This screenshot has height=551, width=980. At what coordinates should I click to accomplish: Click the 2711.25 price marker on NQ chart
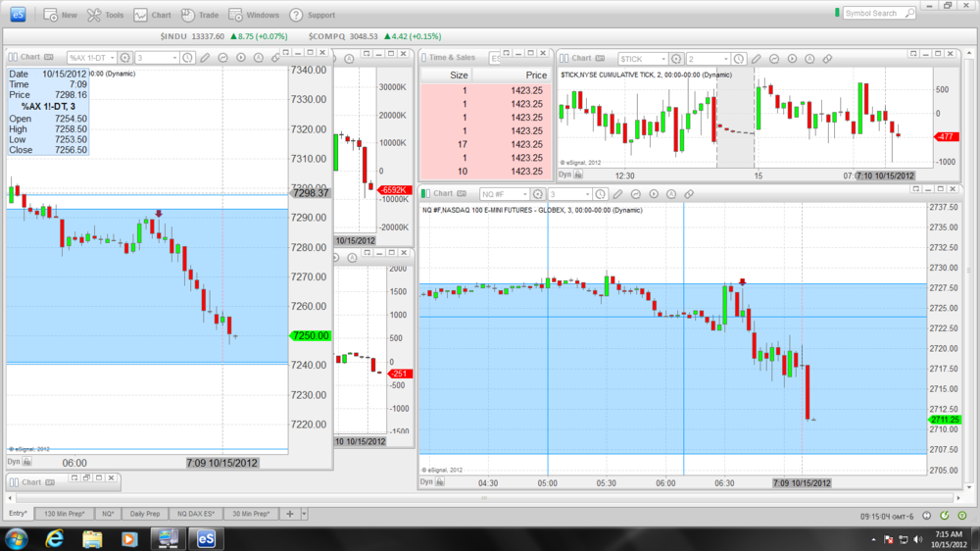(x=945, y=420)
